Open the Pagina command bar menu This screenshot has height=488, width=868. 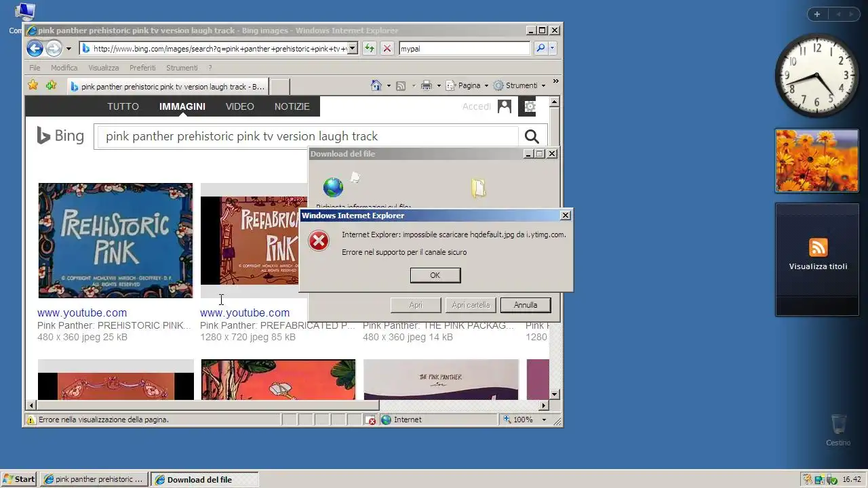467,85
